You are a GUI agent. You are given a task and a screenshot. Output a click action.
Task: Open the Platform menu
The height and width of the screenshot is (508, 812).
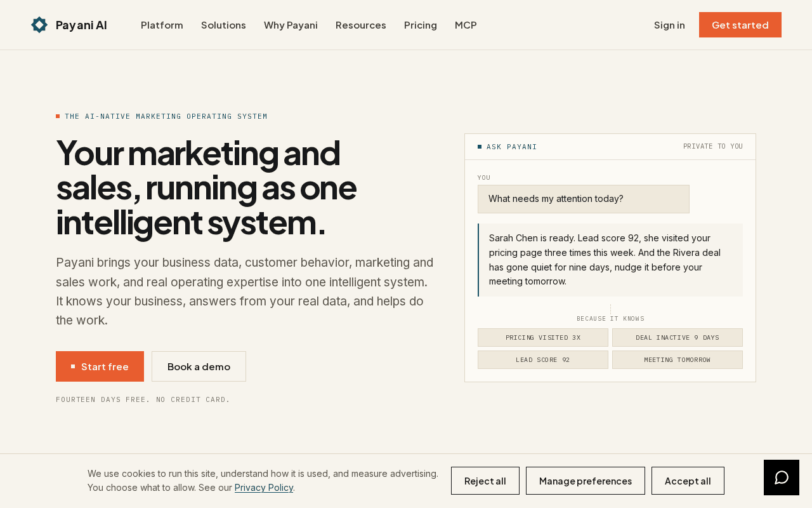[x=162, y=25]
